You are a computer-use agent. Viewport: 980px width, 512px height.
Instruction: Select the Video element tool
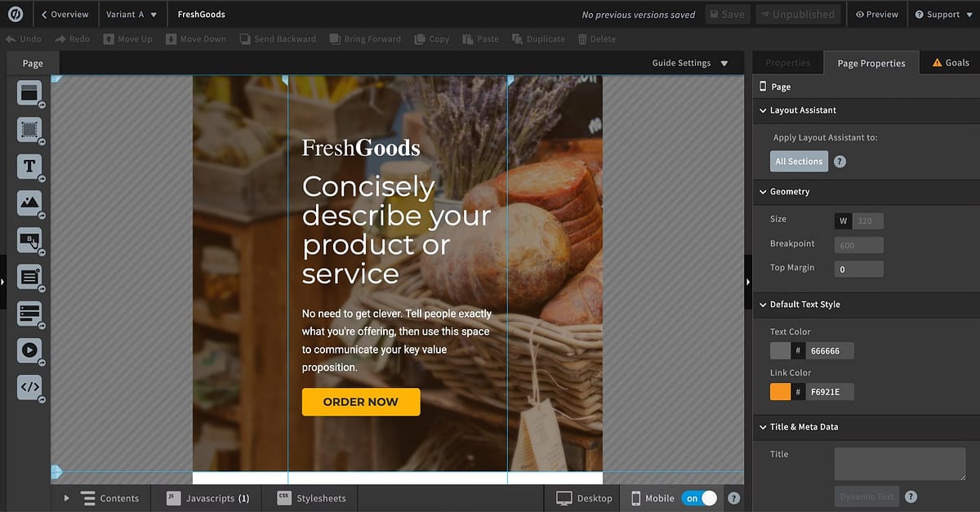[x=29, y=349]
